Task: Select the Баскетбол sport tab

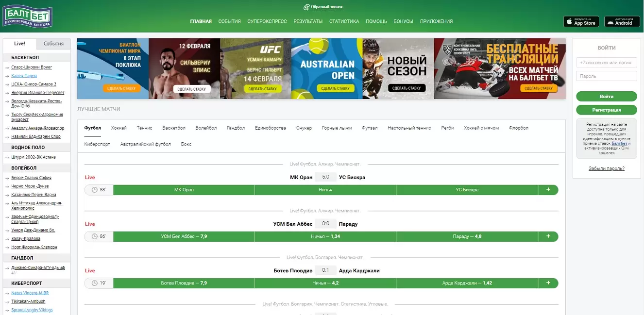Action: 174,128
